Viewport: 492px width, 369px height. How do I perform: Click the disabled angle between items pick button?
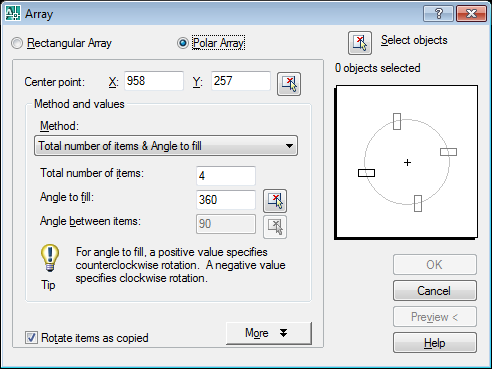point(275,227)
